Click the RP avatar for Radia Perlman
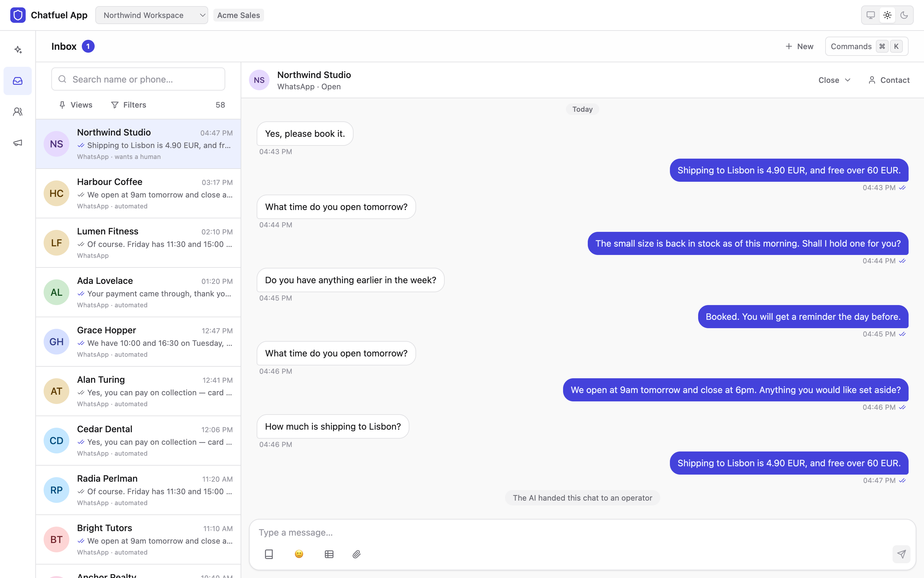 click(56, 490)
